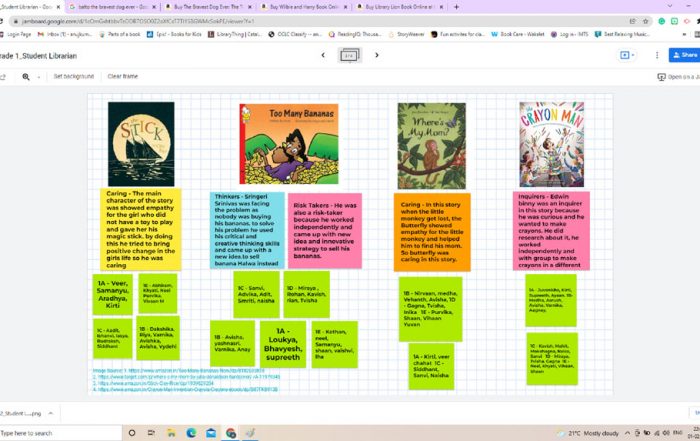Image resolution: width=700 pixels, height=441 pixels.
Task: Click the zoom magnifier icon
Action: click(26, 77)
